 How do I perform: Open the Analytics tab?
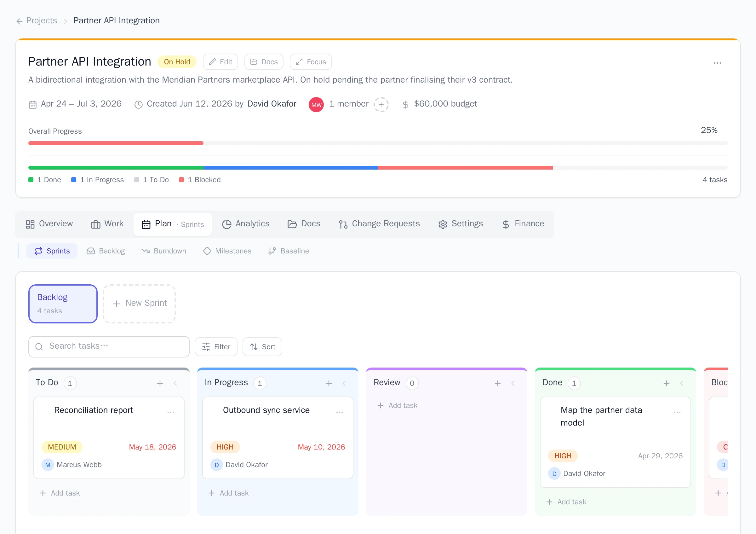(x=246, y=224)
